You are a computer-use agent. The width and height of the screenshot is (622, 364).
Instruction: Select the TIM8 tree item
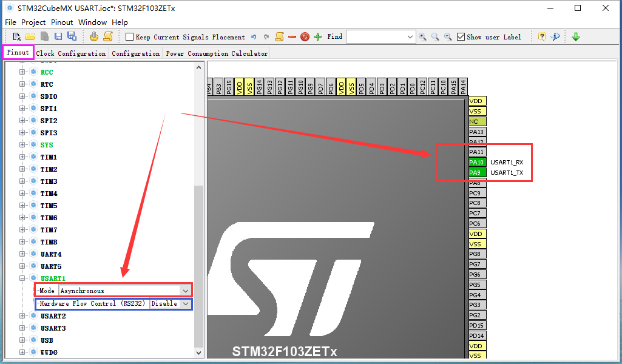49,241
